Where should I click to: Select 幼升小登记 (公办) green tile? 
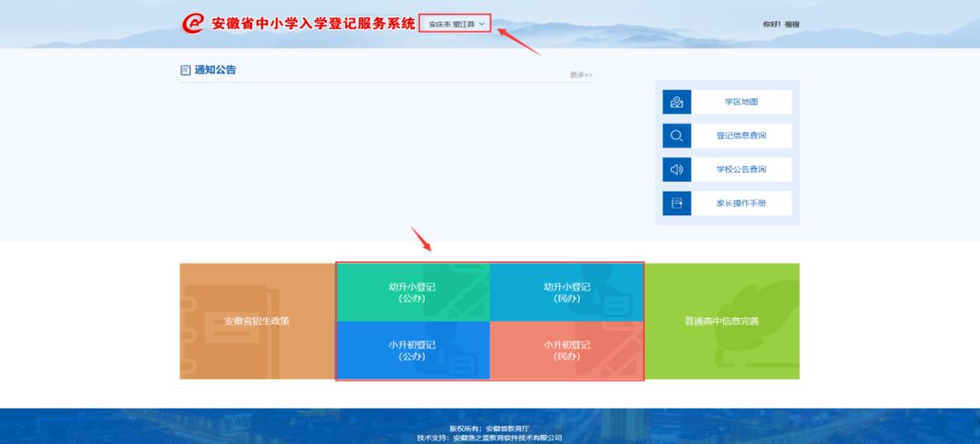[412, 292]
